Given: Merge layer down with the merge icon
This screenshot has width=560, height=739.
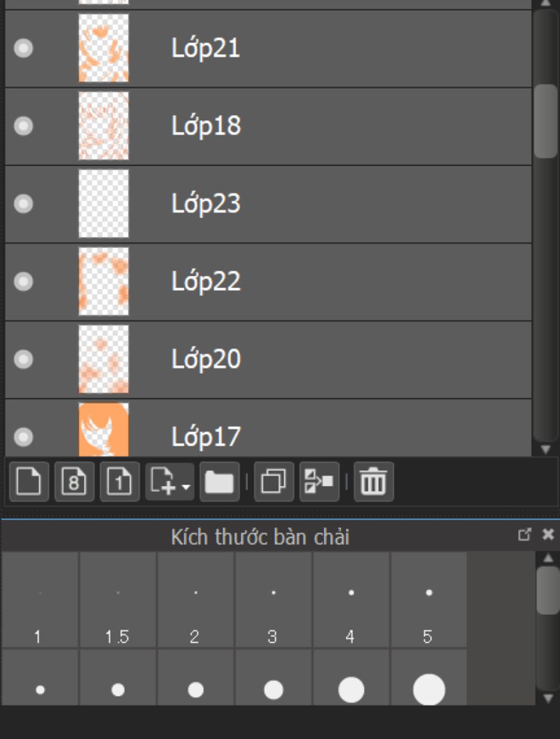Looking at the screenshot, I should click(x=319, y=482).
